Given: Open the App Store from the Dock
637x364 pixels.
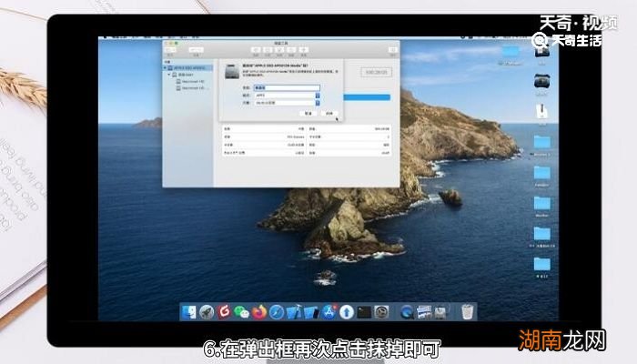Looking at the screenshot, I should pyautogui.click(x=329, y=312).
